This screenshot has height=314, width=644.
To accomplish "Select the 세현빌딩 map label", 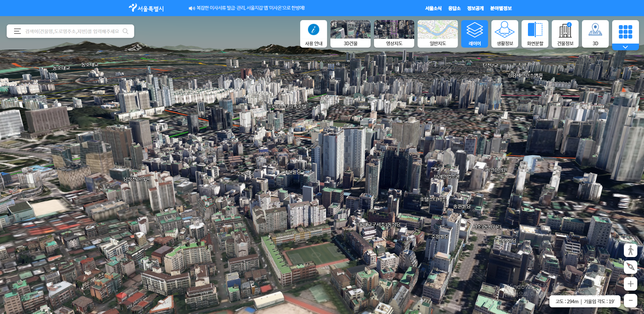I will tap(292, 172).
